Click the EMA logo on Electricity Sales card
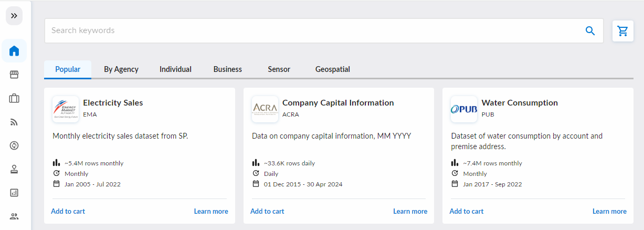The image size is (644, 230). coord(66,109)
